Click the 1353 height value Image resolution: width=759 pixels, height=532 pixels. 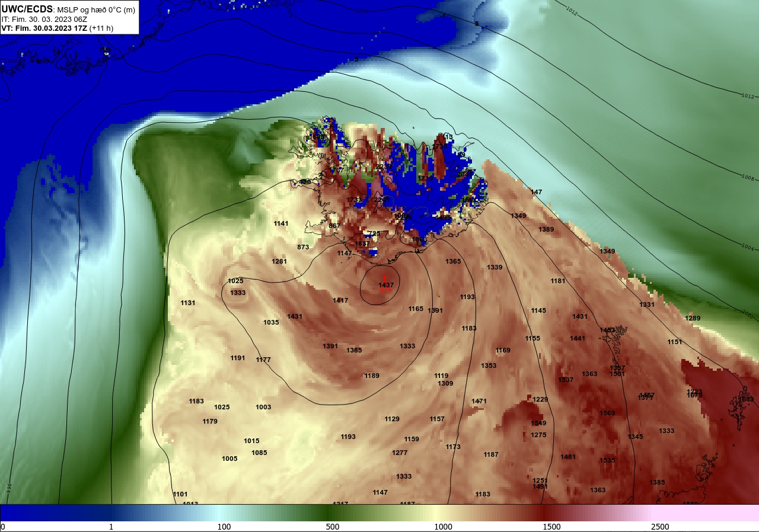[x=489, y=366]
